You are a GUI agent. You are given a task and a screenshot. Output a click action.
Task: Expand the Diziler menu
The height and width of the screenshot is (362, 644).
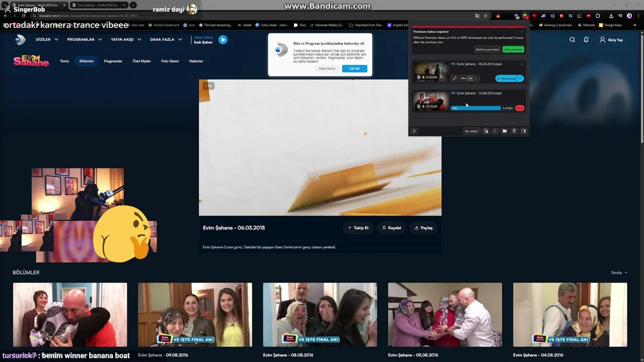pos(47,40)
